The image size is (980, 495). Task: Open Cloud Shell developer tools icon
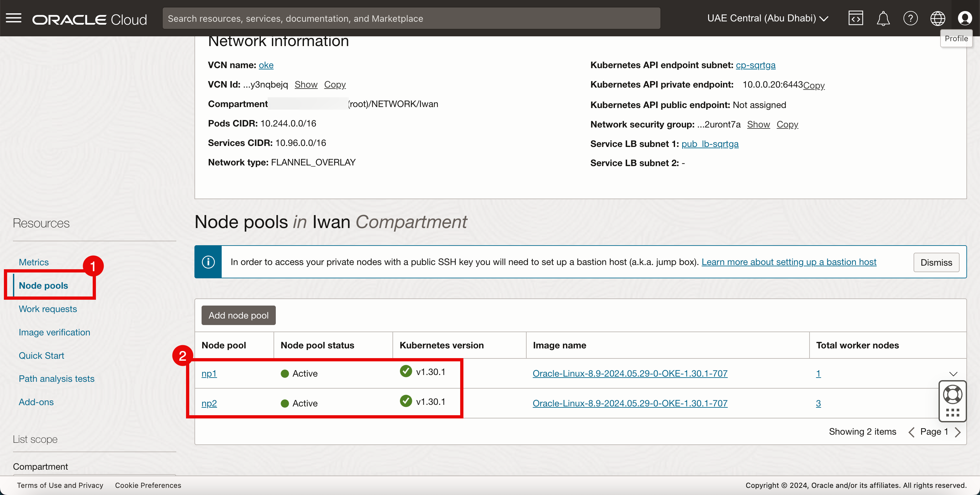[855, 18]
